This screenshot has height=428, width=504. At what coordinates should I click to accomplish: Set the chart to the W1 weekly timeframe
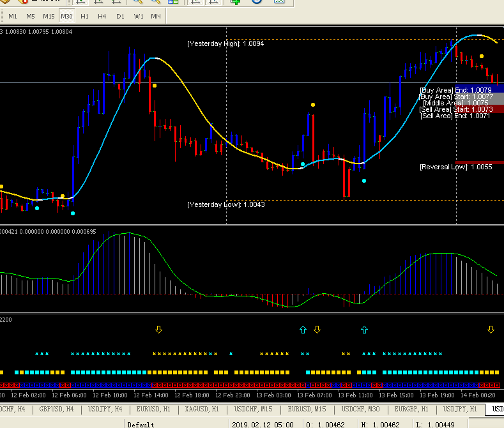[139, 16]
